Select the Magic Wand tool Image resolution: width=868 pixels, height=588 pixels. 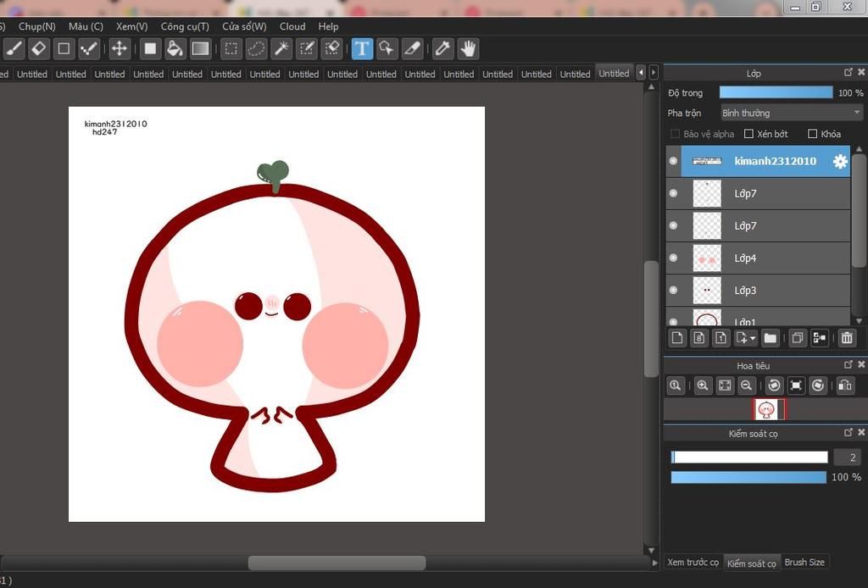coord(281,48)
